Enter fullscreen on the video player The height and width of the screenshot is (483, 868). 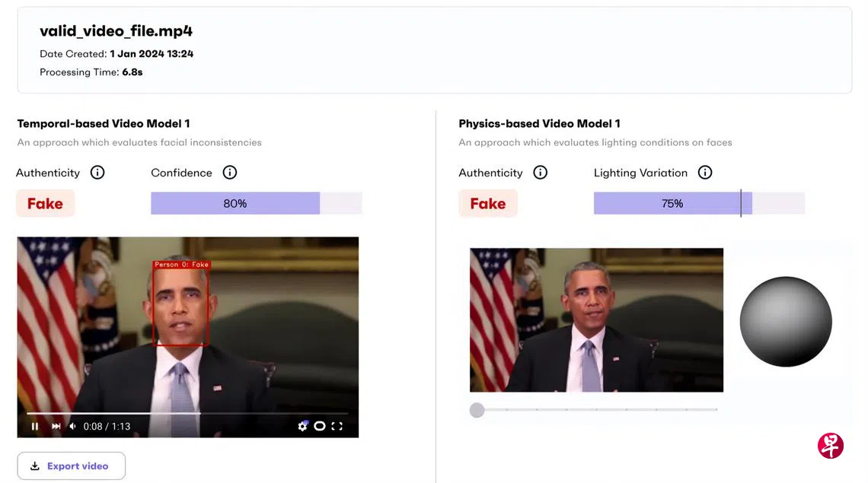tap(337, 426)
